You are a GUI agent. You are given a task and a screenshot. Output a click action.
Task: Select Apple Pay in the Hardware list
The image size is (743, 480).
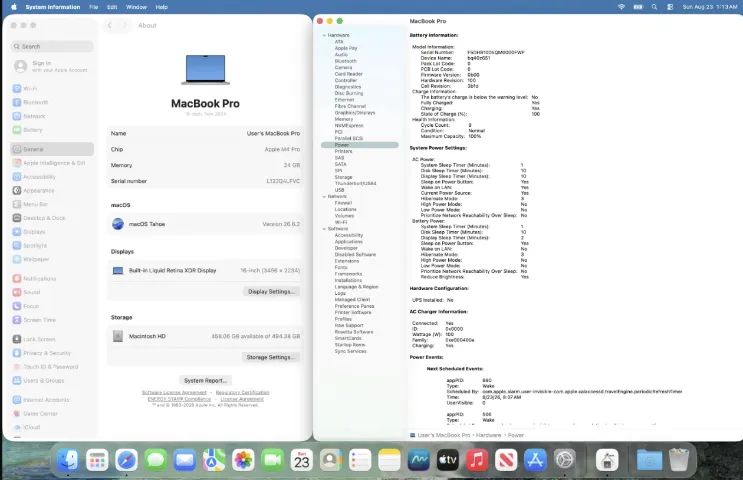[346, 48]
